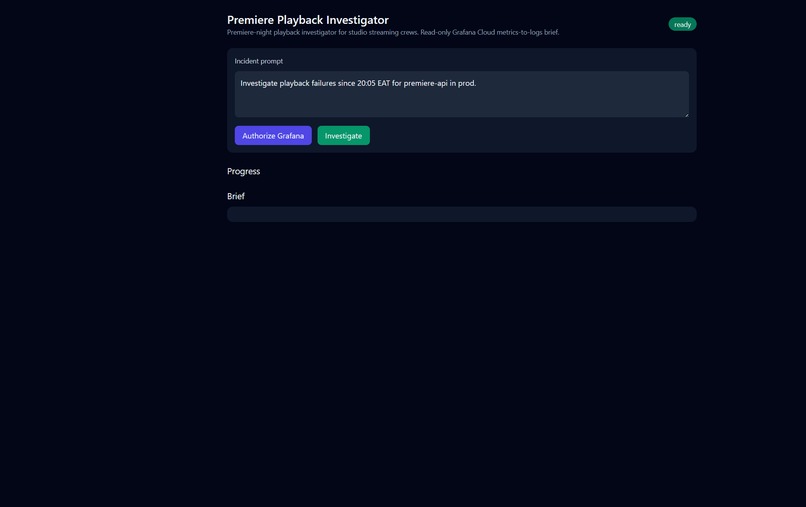806x507 pixels.
Task: Start the investigation with the Investigate button
Action: point(343,136)
